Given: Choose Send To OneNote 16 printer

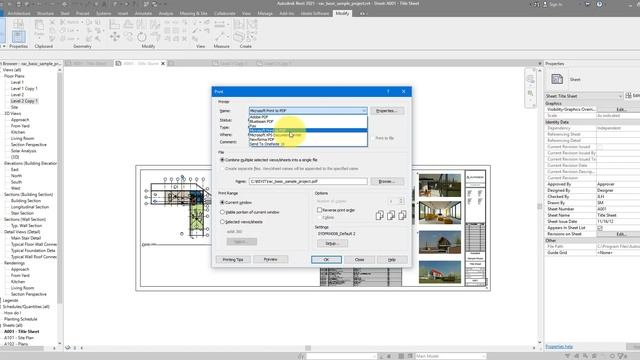Looking at the screenshot, I should [308, 144].
